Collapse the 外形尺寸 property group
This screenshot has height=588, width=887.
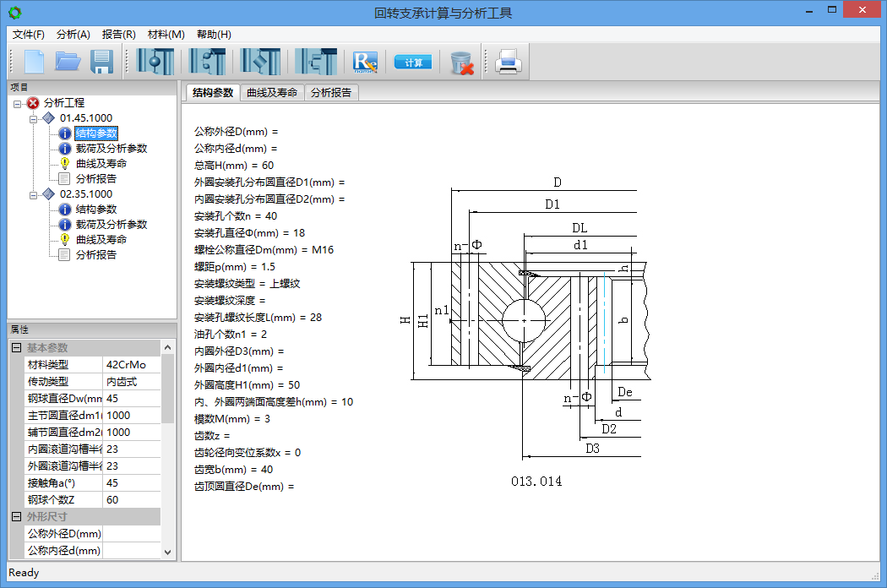[16, 517]
